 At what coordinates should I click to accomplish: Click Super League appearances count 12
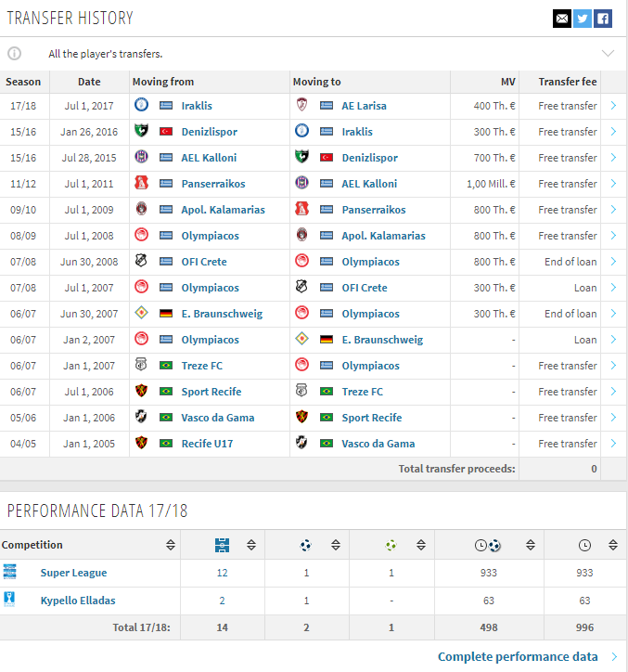click(x=222, y=573)
